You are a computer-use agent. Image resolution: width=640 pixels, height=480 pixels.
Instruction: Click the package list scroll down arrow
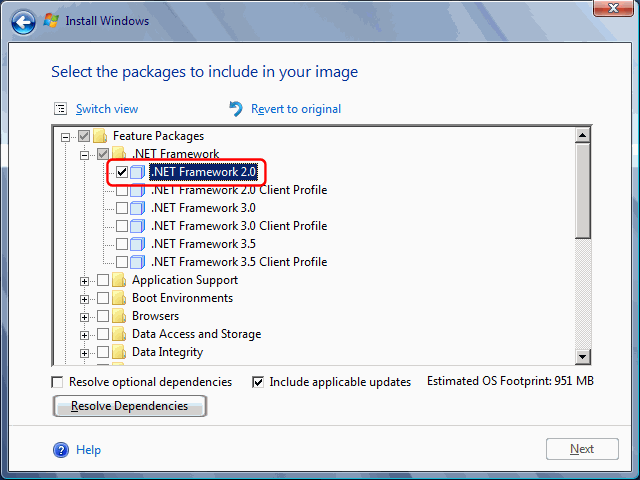tap(582, 357)
